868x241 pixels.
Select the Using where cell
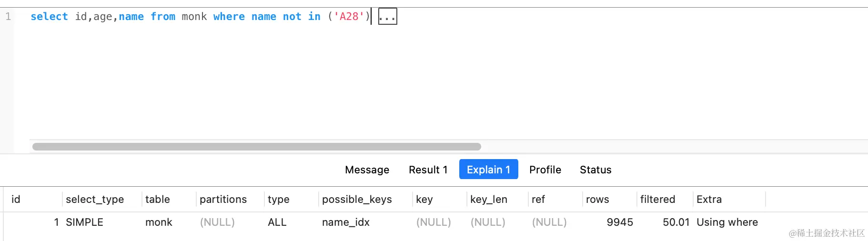727,222
